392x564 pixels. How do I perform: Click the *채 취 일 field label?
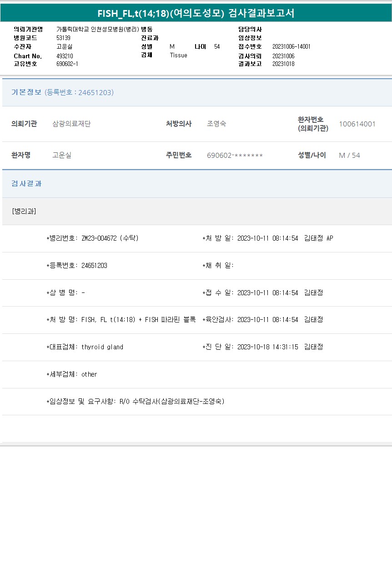(218, 266)
